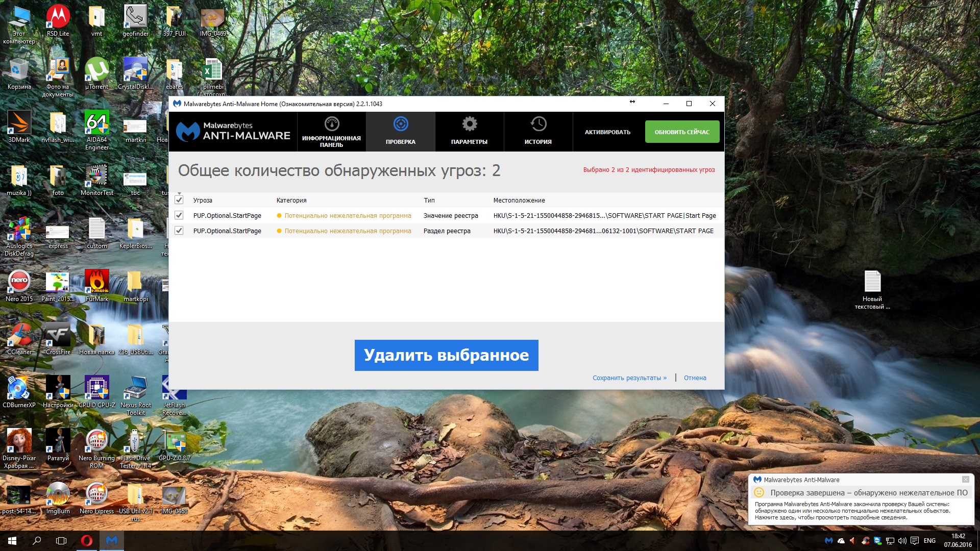The height and width of the screenshot is (551, 980).
Task: Open Settings gear icon in Malwarebytes
Action: (x=469, y=124)
